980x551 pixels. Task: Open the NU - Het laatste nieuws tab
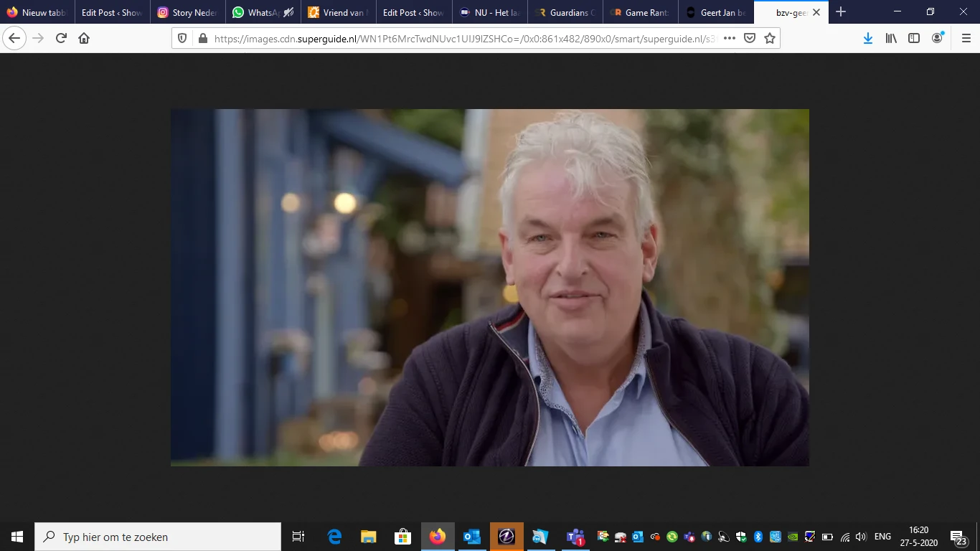coord(489,11)
